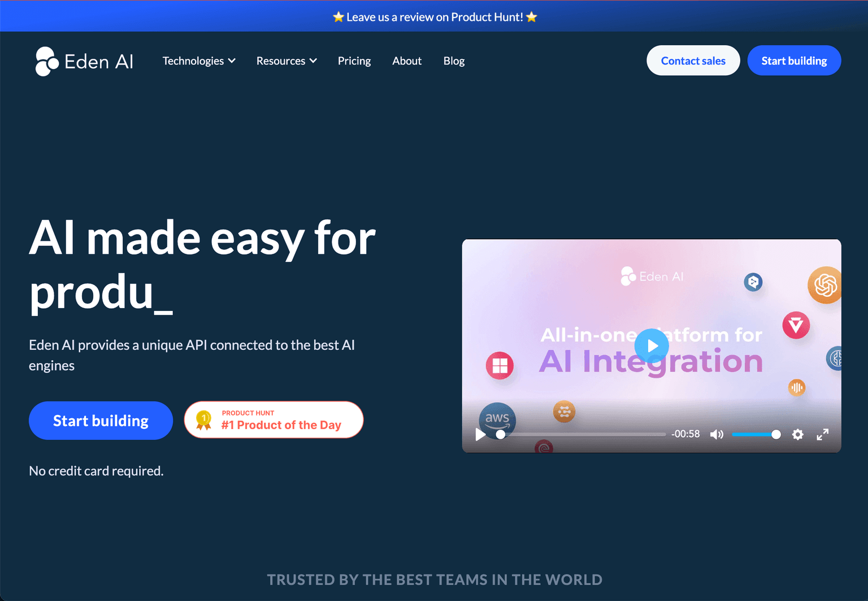
Task: Click the video progress bar
Action: pyautogui.click(x=581, y=434)
